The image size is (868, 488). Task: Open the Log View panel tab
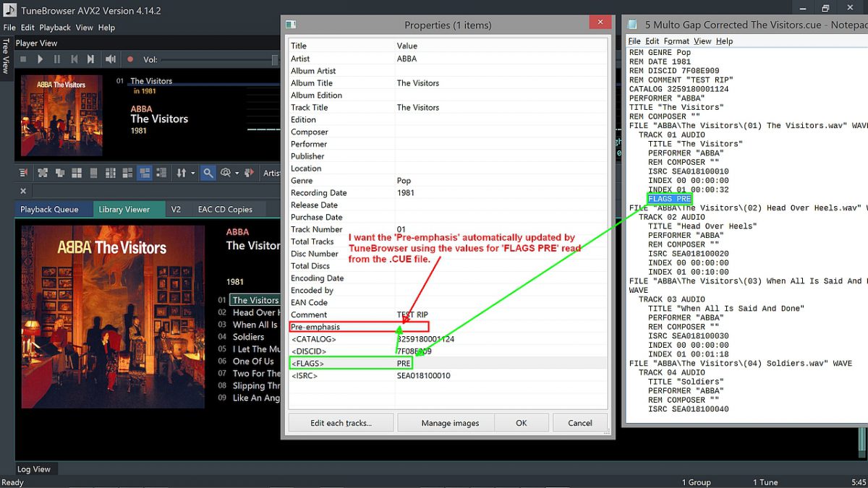coord(34,469)
